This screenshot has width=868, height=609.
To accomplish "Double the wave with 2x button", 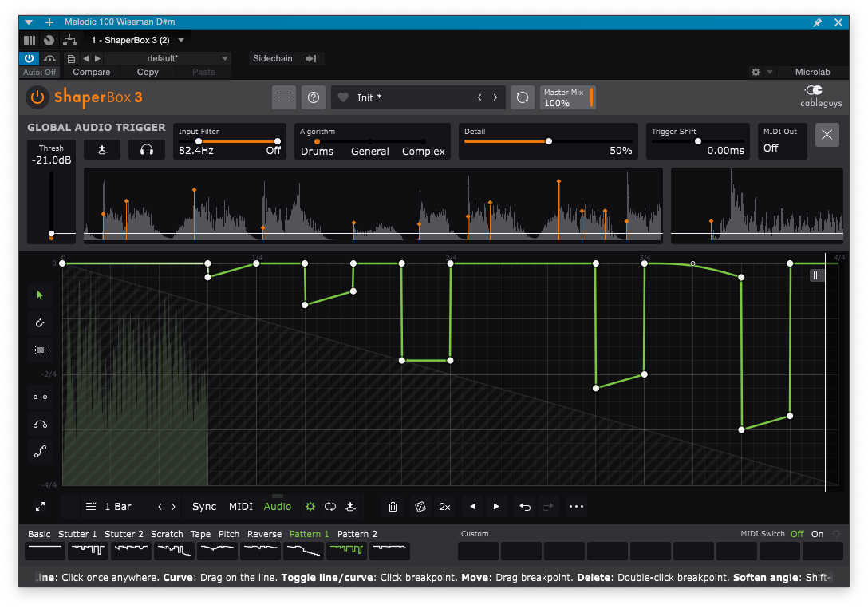I will click(444, 507).
